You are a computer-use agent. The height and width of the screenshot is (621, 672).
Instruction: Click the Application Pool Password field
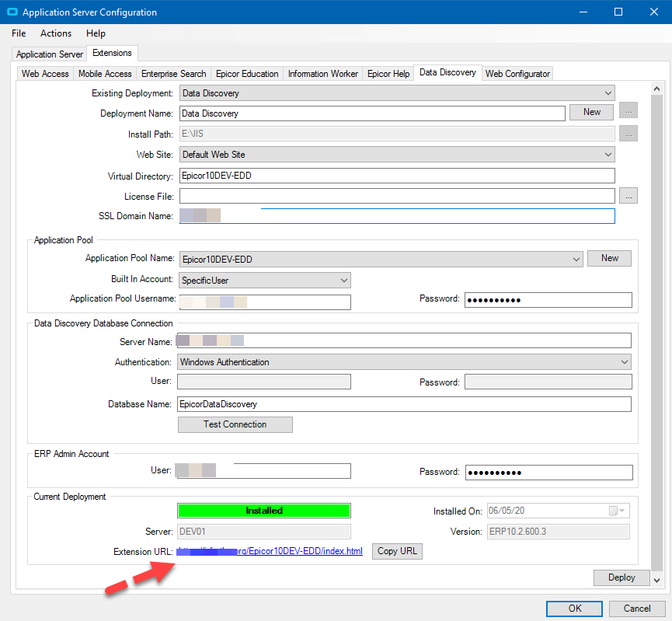(548, 300)
